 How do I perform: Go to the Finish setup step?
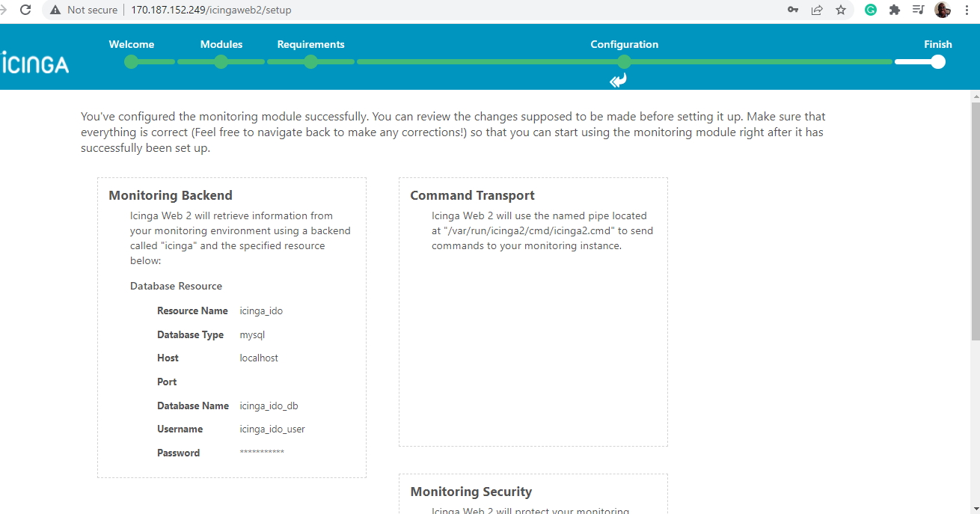click(938, 44)
